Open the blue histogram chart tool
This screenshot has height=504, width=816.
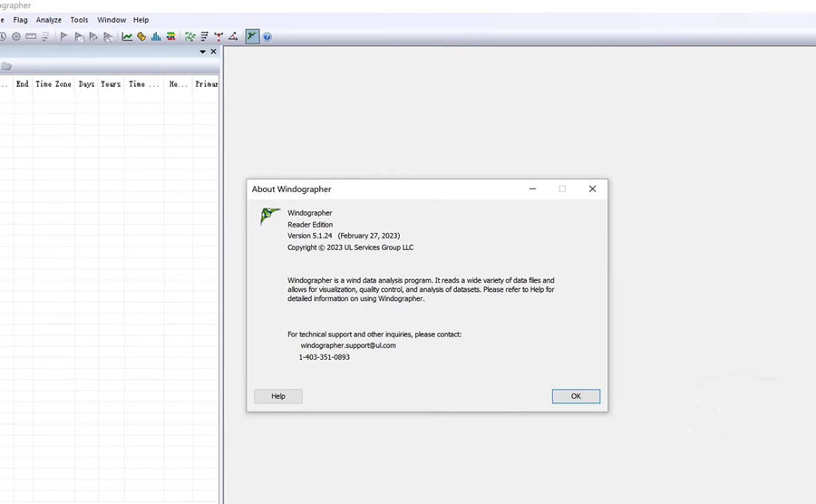pyautogui.click(x=156, y=36)
